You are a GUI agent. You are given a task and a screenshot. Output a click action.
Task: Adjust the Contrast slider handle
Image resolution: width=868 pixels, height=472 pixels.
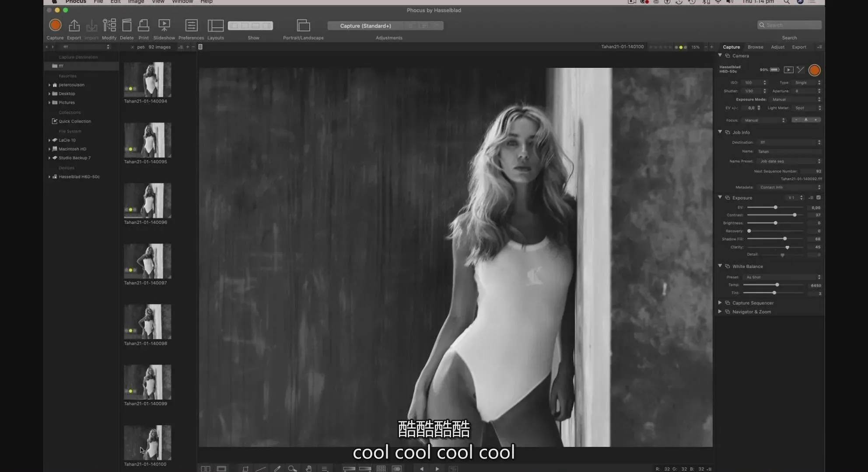point(794,215)
